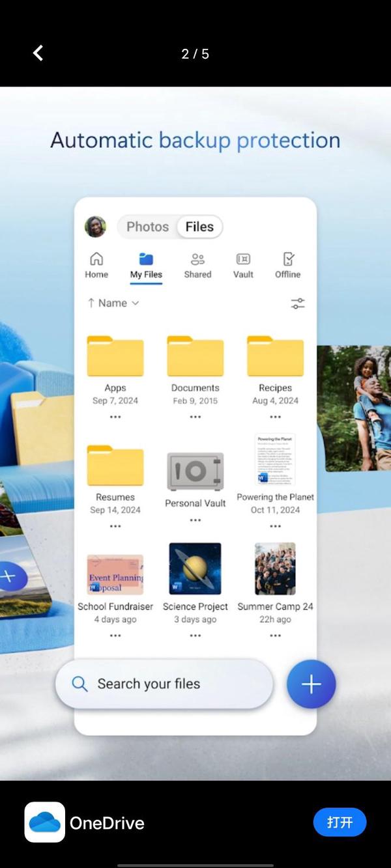Open the Resumes folder
Image resolution: width=391 pixels, height=868 pixels.
[x=115, y=466]
